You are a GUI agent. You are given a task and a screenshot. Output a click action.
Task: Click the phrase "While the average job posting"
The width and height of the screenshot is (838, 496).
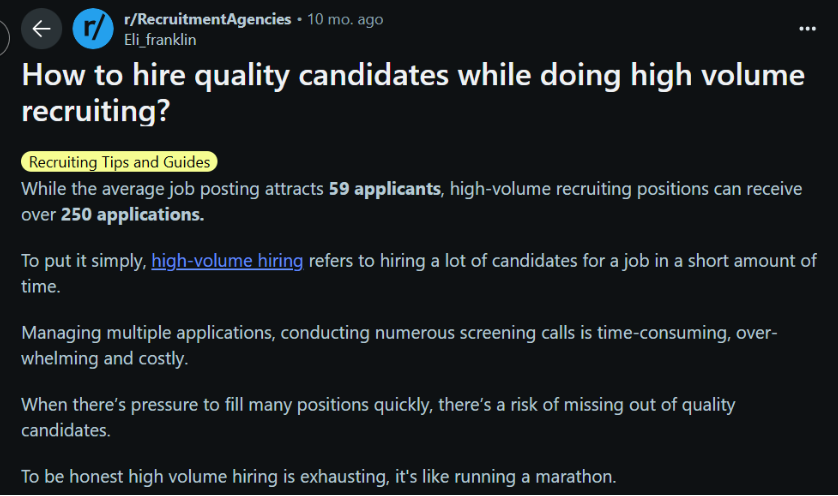click(x=172, y=189)
